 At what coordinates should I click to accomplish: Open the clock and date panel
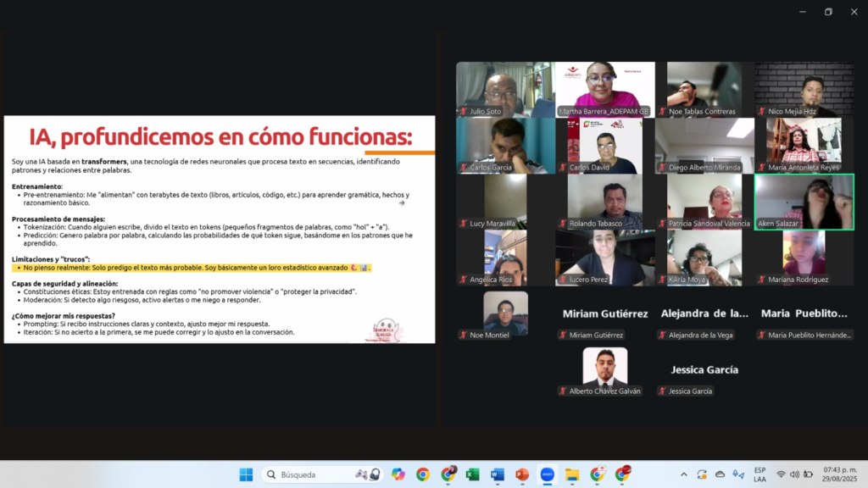(839, 474)
